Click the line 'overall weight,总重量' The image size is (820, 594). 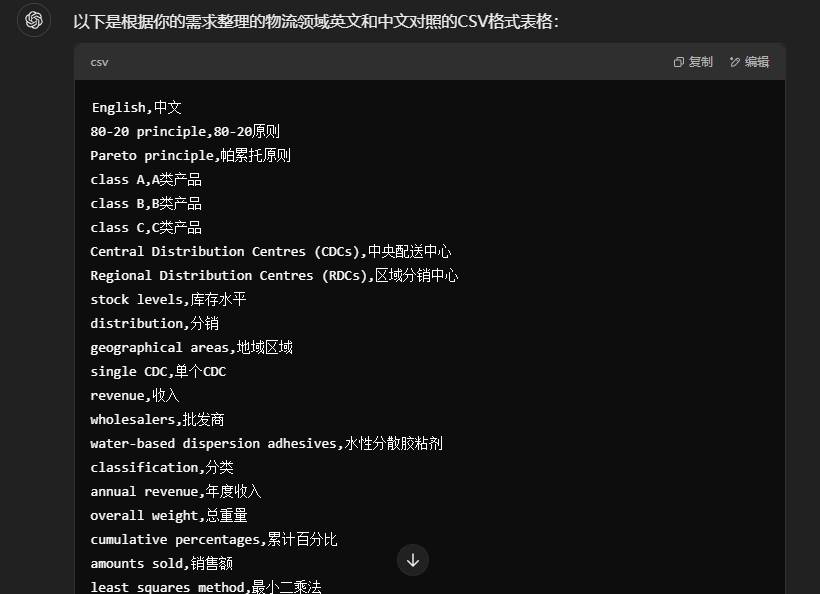pyautogui.click(x=169, y=516)
